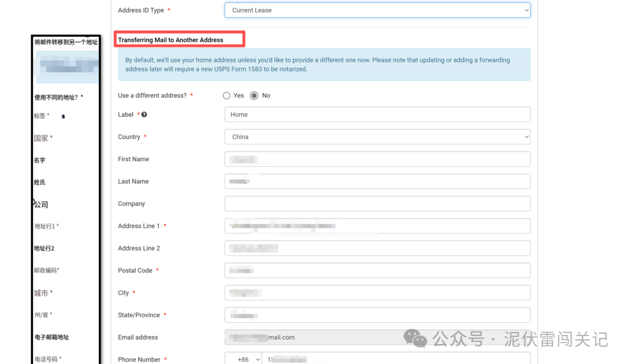Click the Chinese translation 电子邮箱地址
628x364 pixels.
[x=52, y=337]
